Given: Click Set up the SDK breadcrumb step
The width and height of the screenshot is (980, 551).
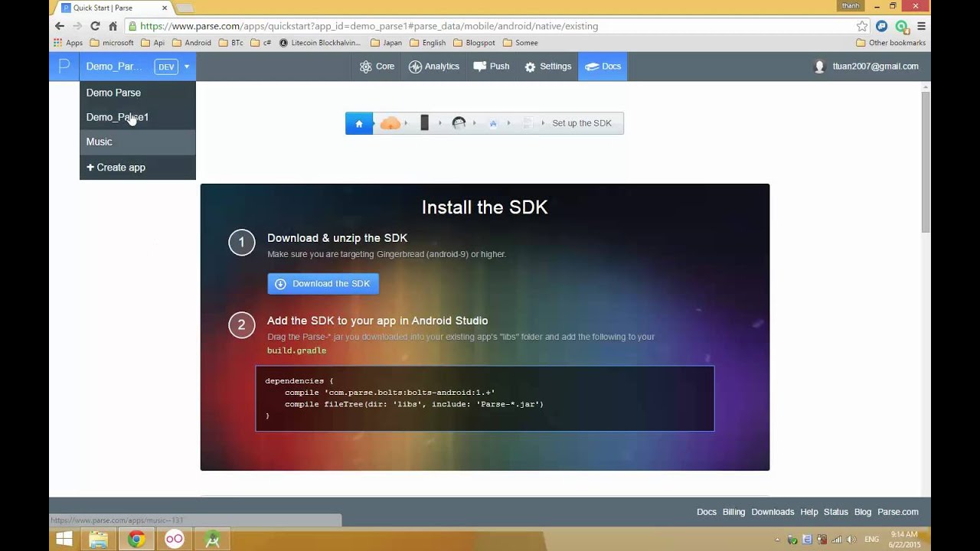Looking at the screenshot, I should tap(582, 123).
